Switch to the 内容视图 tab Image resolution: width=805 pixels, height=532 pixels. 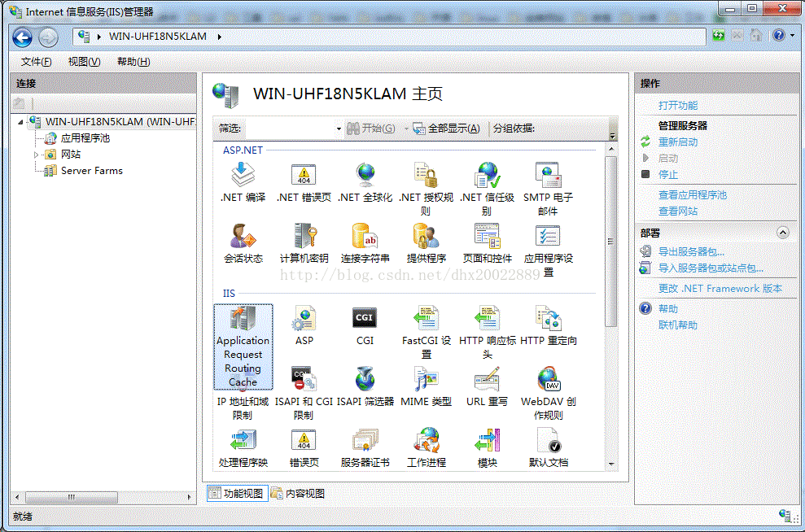pyautogui.click(x=298, y=493)
